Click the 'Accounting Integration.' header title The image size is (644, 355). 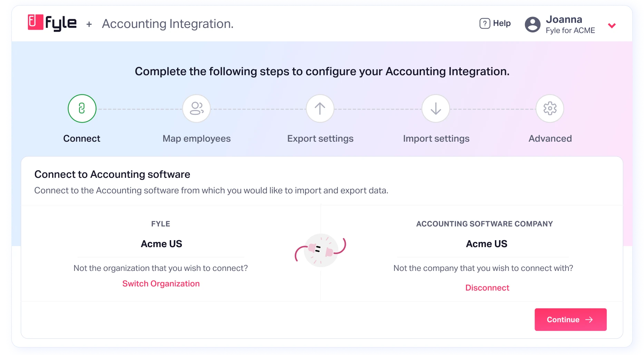pyautogui.click(x=168, y=24)
